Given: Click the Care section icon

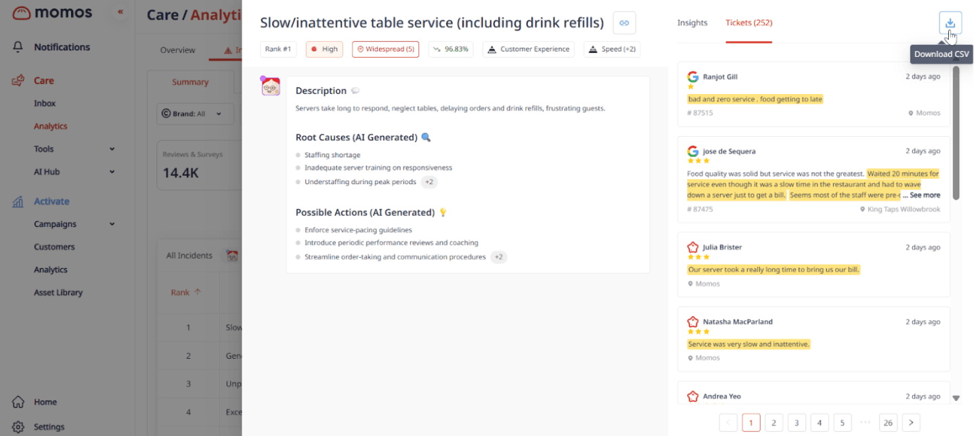Looking at the screenshot, I should (19, 81).
